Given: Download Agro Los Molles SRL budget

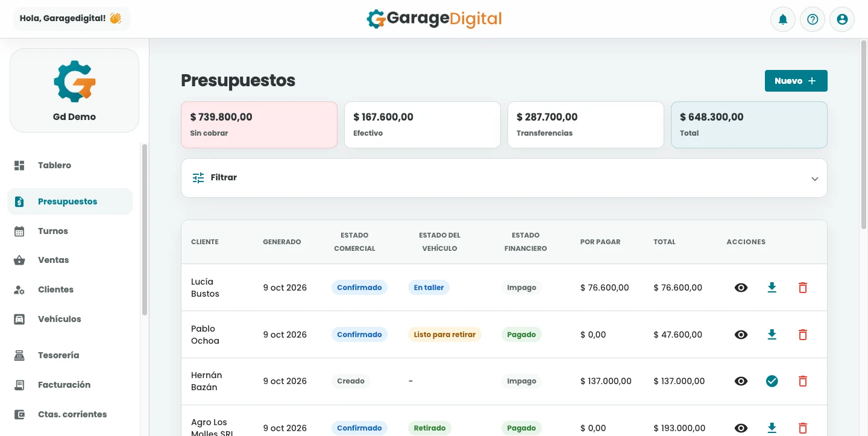Looking at the screenshot, I should tap(772, 428).
